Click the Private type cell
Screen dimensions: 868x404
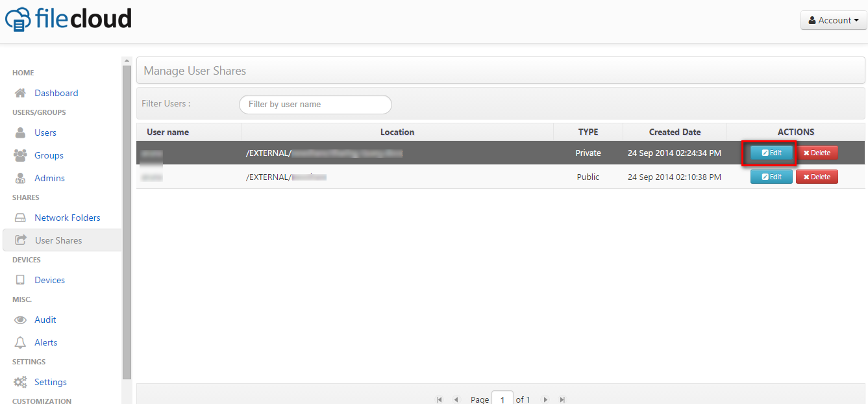point(588,153)
